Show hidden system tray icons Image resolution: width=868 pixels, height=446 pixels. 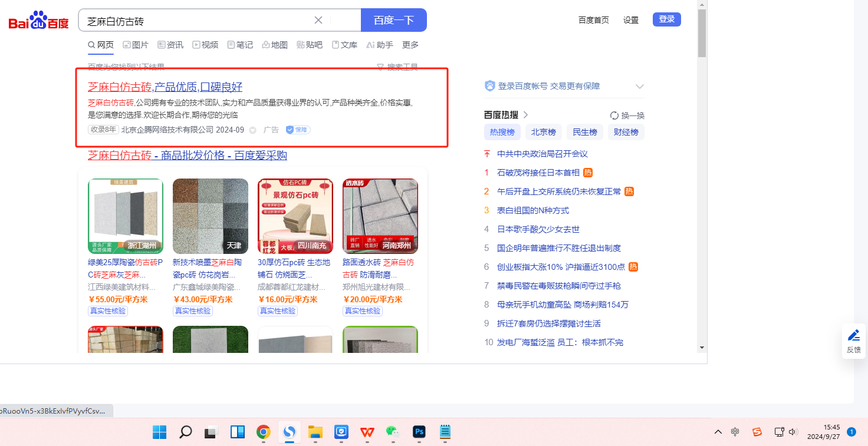click(x=718, y=432)
